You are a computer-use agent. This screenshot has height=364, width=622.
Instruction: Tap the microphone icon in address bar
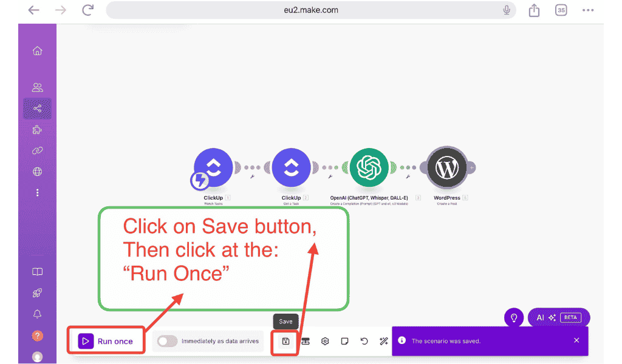pos(507,10)
